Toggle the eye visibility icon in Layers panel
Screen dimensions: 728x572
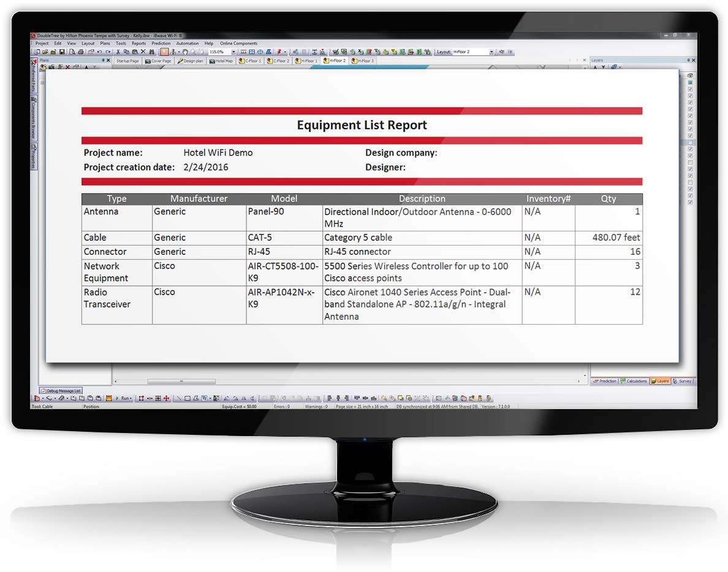tap(690, 75)
